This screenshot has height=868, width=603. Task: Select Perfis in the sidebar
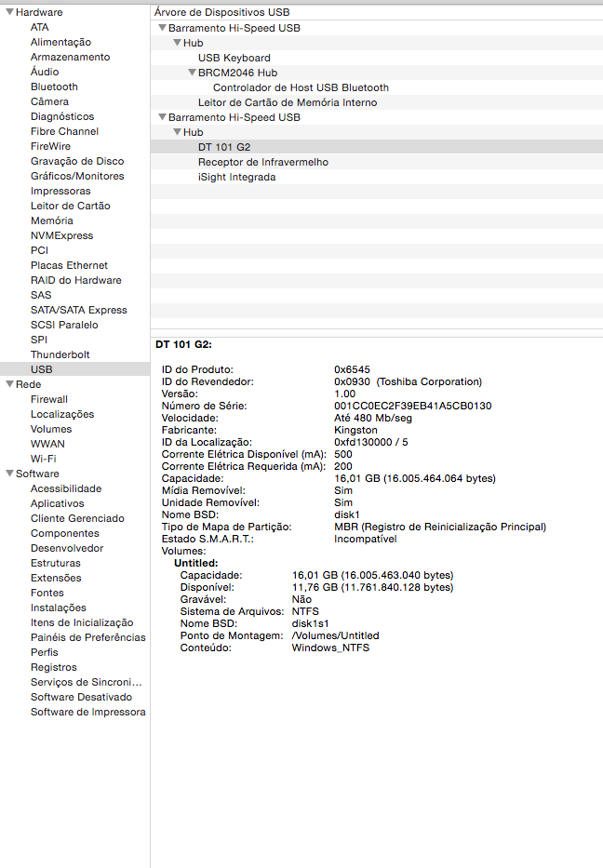[x=45, y=653]
